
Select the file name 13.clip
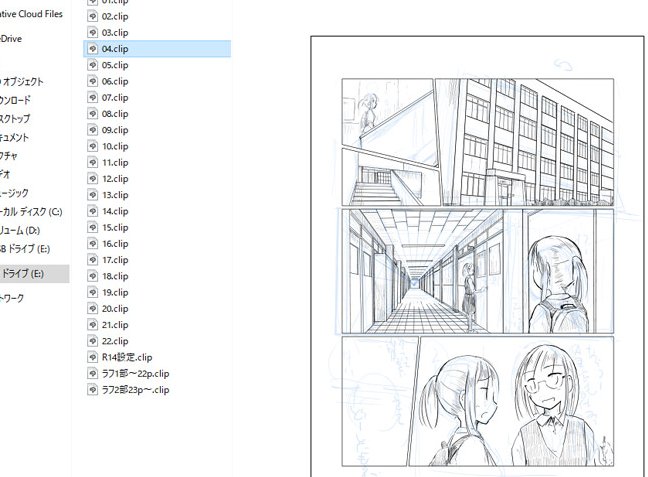[115, 195]
